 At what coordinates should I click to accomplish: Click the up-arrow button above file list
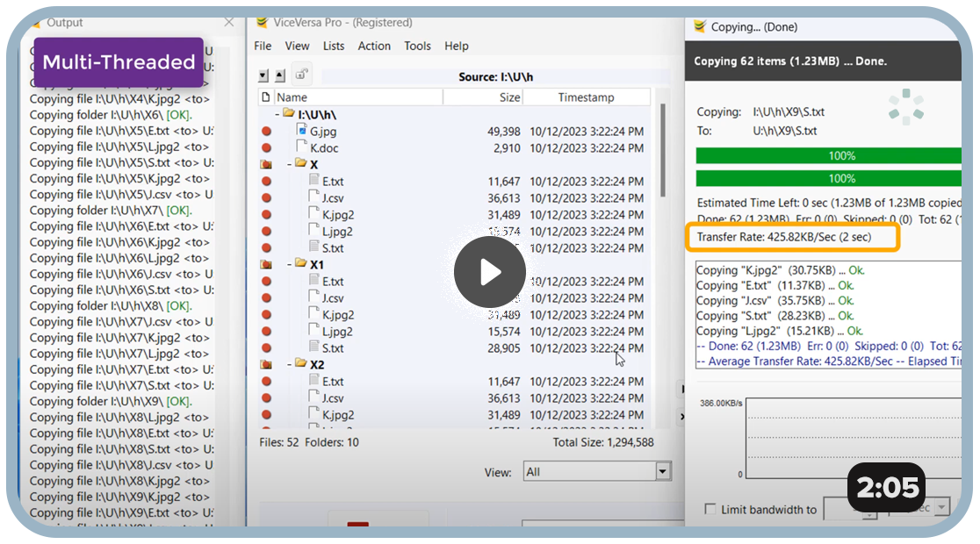click(280, 75)
